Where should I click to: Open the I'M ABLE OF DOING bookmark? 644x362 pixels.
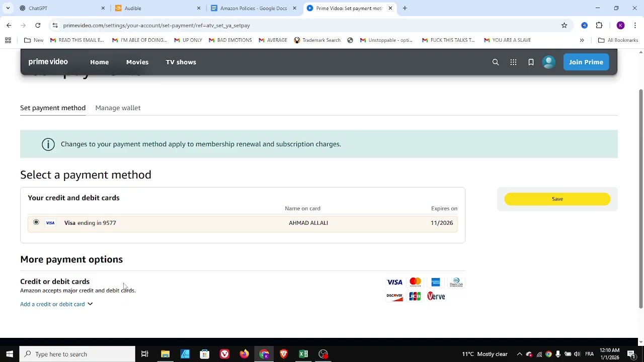[139, 40]
